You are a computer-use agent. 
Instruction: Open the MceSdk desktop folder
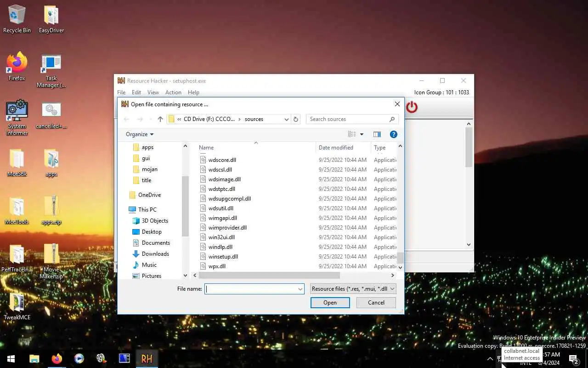[17, 163]
